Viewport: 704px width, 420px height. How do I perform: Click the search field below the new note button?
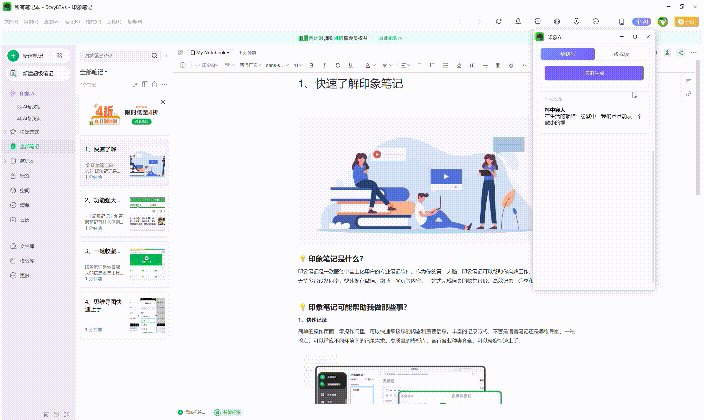coord(38,73)
